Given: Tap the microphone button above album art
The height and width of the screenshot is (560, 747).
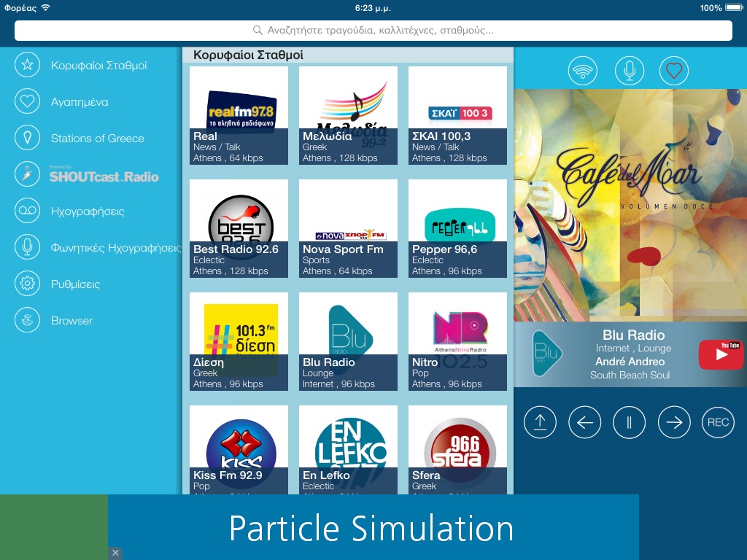Looking at the screenshot, I should 630,71.
